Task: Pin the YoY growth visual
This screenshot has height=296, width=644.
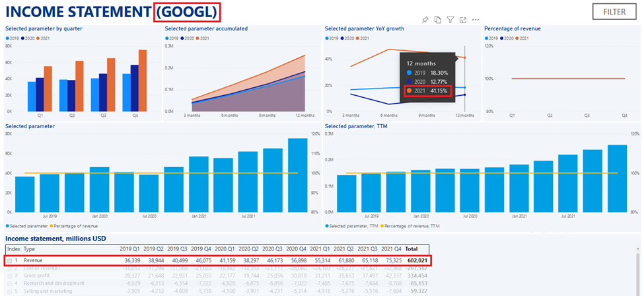Action: coord(425,20)
